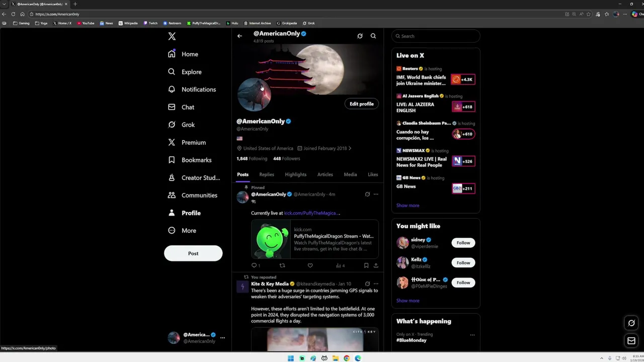Open the kick.com/PuffyTheMagica link
Screen dimensions: 644x362
click(312, 213)
